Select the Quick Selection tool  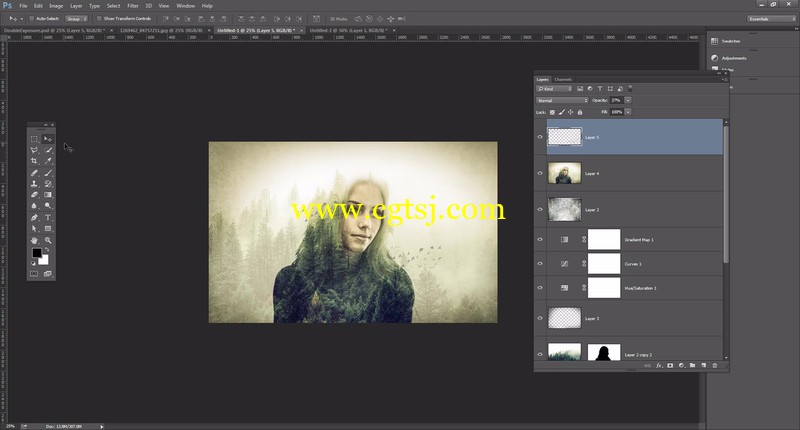point(48,150)
